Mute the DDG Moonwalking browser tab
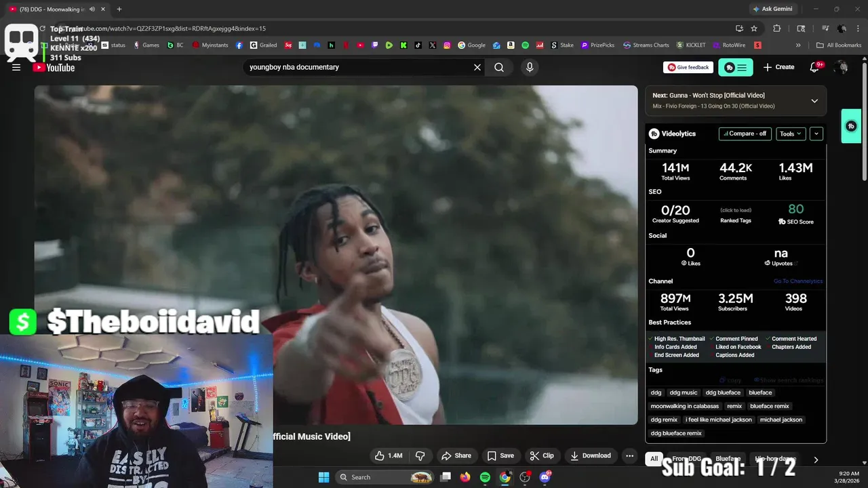Image resolution: width=868 pixels, height=488 pixels. coord(92,9)
